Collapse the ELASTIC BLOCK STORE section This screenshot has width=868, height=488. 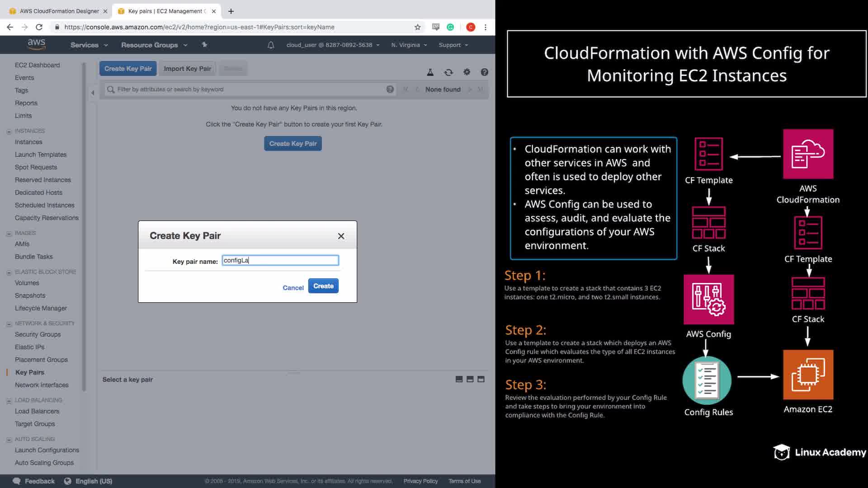tap(9, 272)
